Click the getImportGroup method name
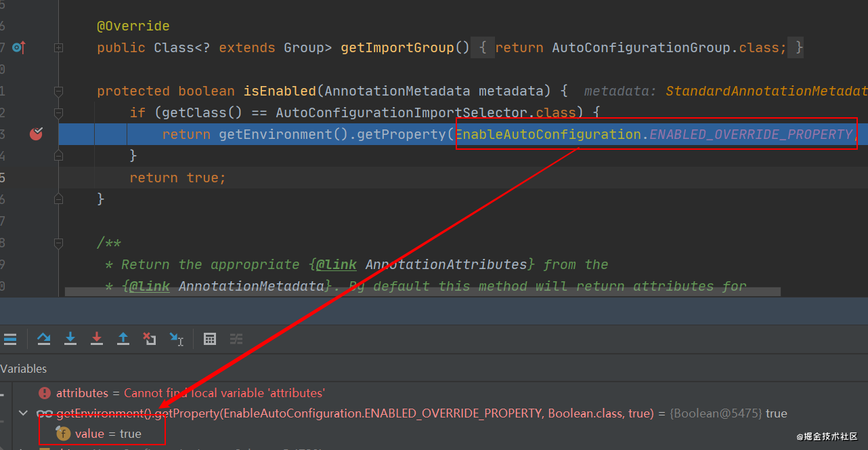 point(397,47)
